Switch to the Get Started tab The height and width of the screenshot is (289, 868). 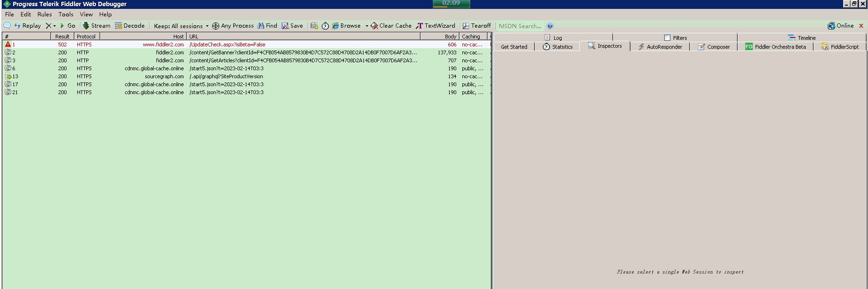(514, 47)
